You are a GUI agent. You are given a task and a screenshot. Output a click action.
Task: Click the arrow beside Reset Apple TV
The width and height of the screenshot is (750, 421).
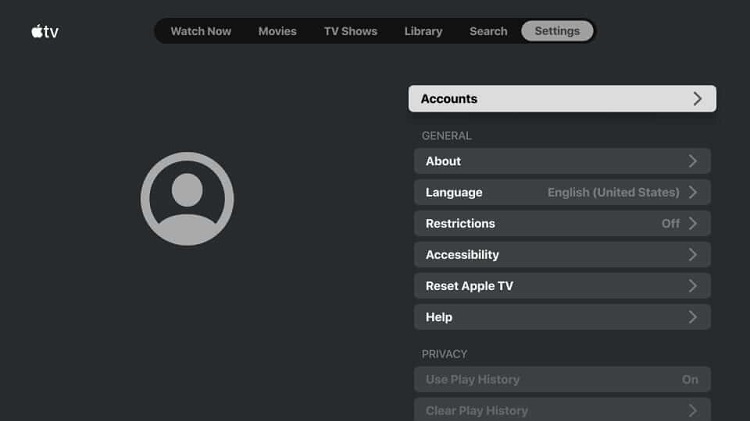click(693, 286)
